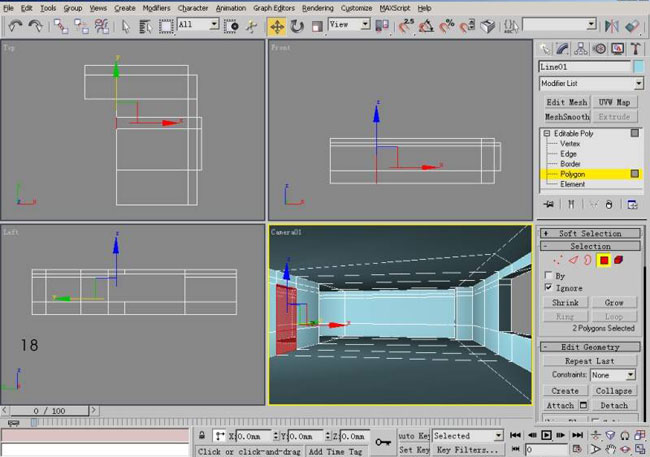Select Vertex sub-object in modifier stack
Viewport: 650px width, 457px height.
pos(570,143)
